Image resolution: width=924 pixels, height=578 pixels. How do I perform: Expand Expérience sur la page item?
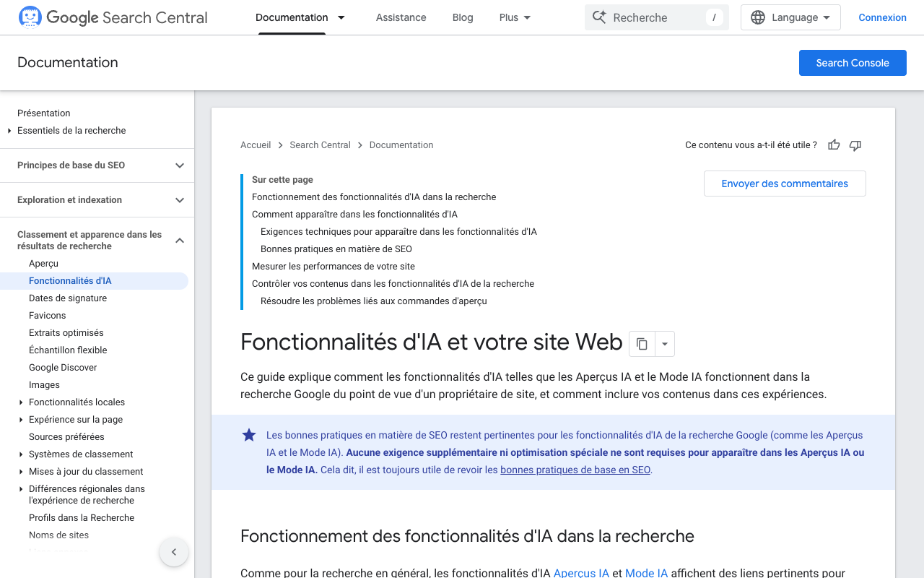click(21, 420)
